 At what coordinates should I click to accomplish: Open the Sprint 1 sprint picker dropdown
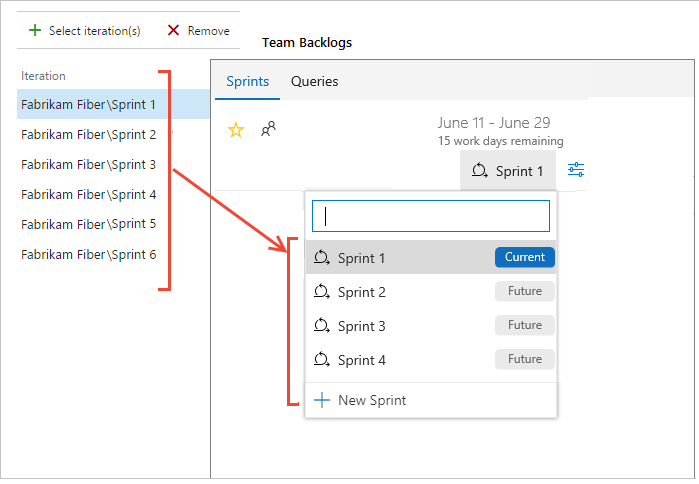[508, 171]
